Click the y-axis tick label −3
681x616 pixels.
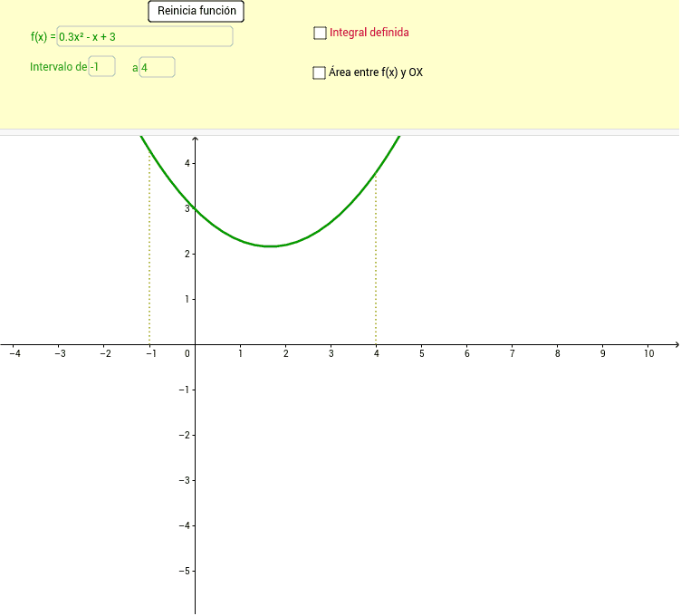(184, 480)
